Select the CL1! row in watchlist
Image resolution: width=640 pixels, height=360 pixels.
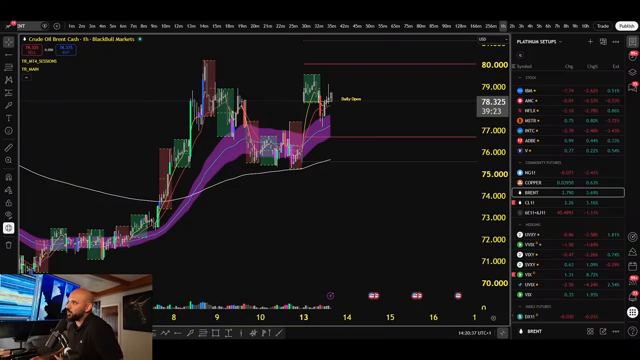click(x=568, y=202)
